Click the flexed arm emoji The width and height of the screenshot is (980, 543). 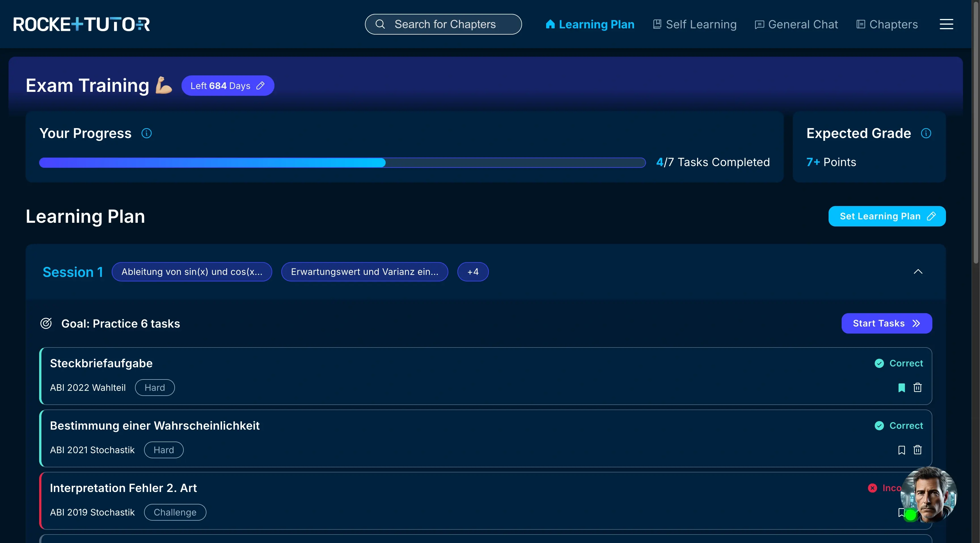point(164,85)
